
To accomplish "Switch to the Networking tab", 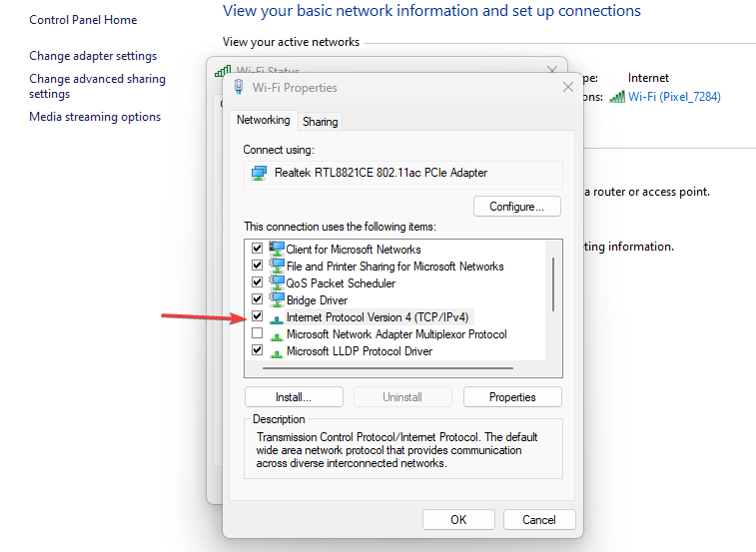I will pyautogui.click(x=264, y=120).
